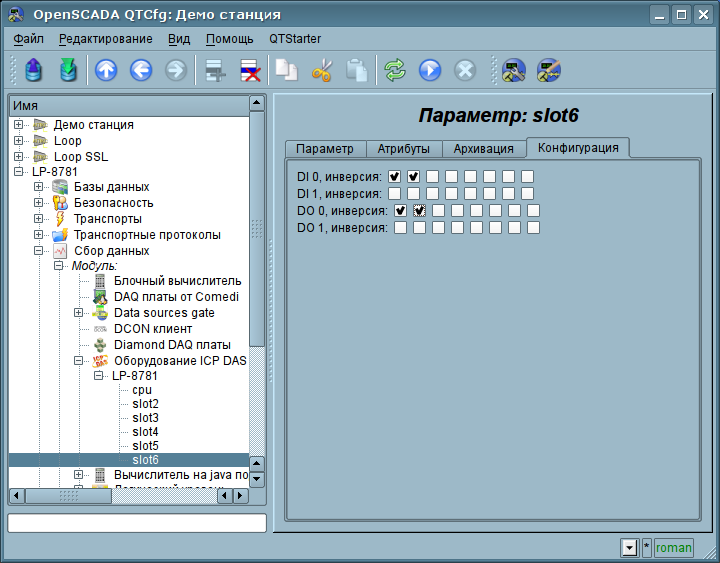Click the delete item icon with red cross
This screenshot has width=720, height=563.
249,70
